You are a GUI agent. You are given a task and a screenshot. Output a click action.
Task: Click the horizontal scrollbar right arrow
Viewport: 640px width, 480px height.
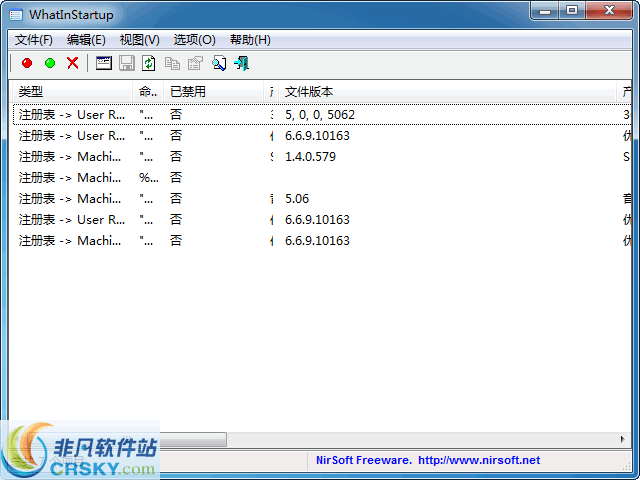(x=623, y=439)
